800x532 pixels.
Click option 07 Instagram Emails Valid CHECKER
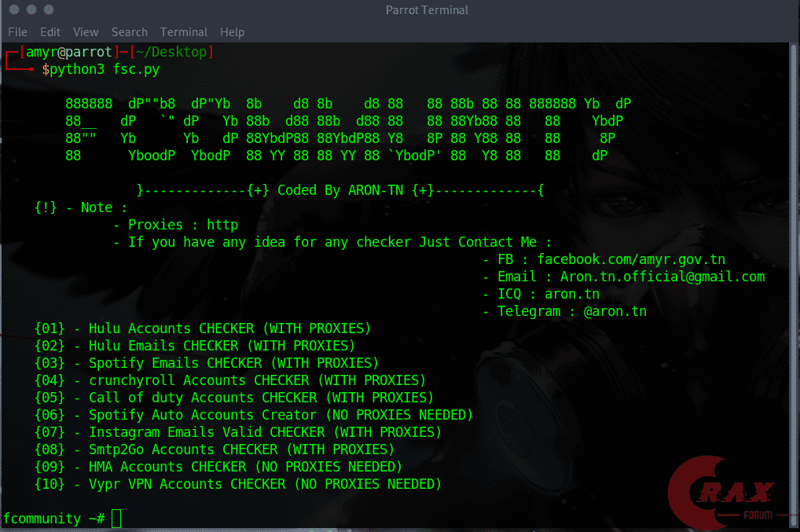point(238,432)
